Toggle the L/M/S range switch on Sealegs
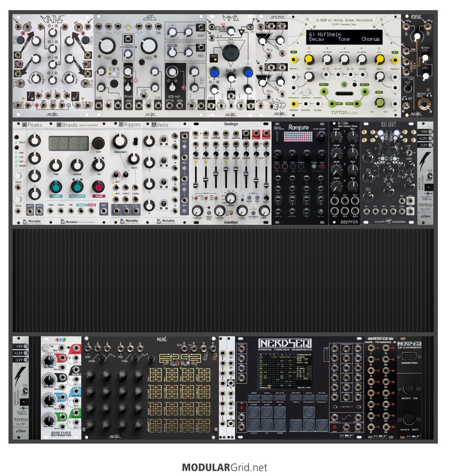This screenshot has width=450, height=476. (x=195, y=198)
